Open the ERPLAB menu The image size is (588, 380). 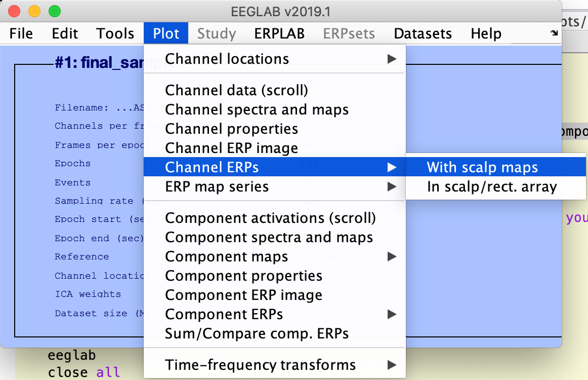(x=279, y=33)
